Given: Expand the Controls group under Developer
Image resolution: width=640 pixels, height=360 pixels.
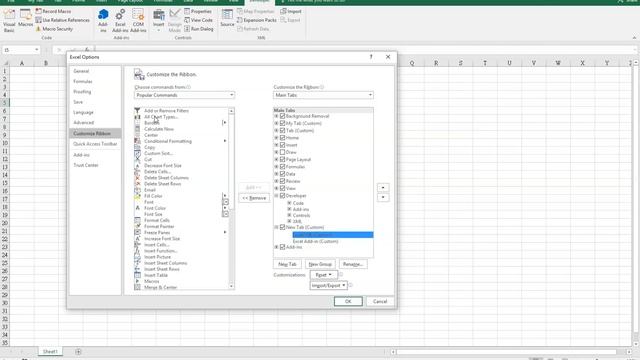Looking at the screenshot, I should pos(289,215).
